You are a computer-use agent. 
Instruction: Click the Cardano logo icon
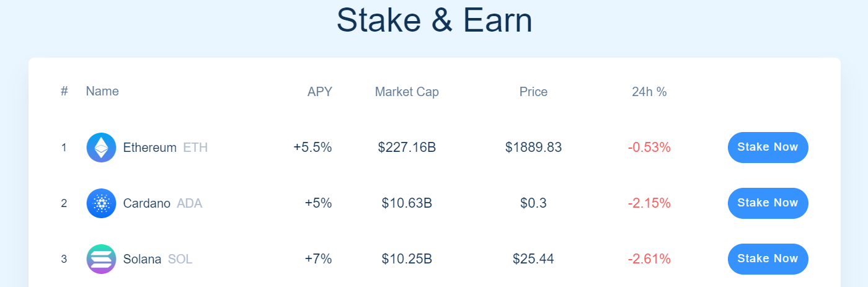click(x=101, y=203)
